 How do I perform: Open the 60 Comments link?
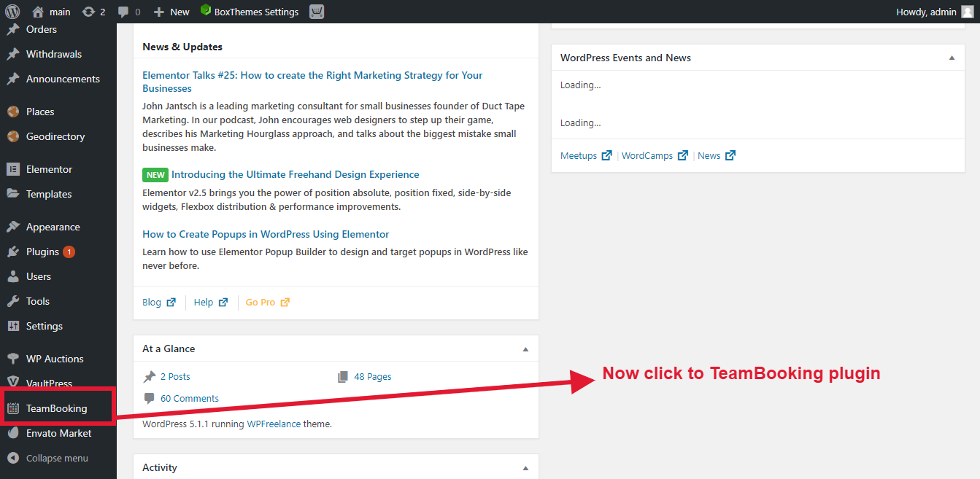[x=189, y=399]
